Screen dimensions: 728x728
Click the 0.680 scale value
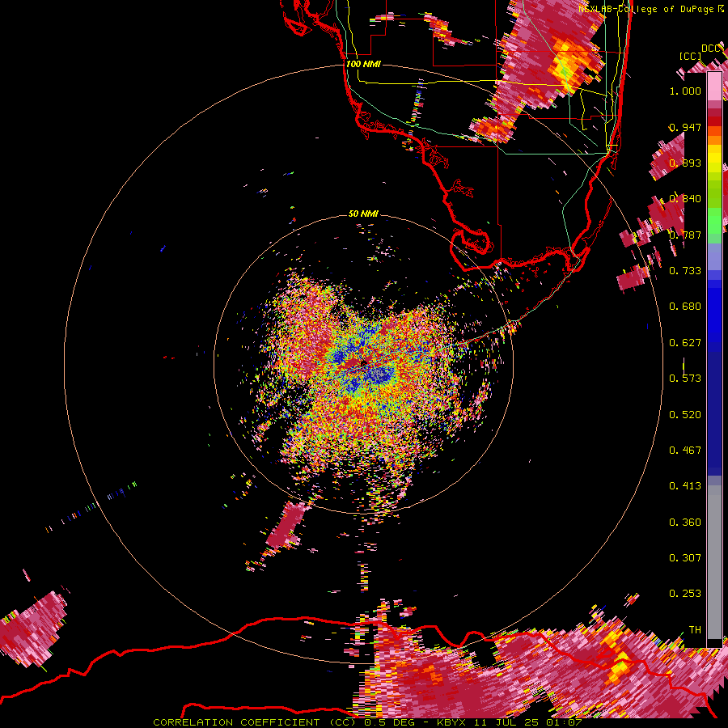(685, 307)
